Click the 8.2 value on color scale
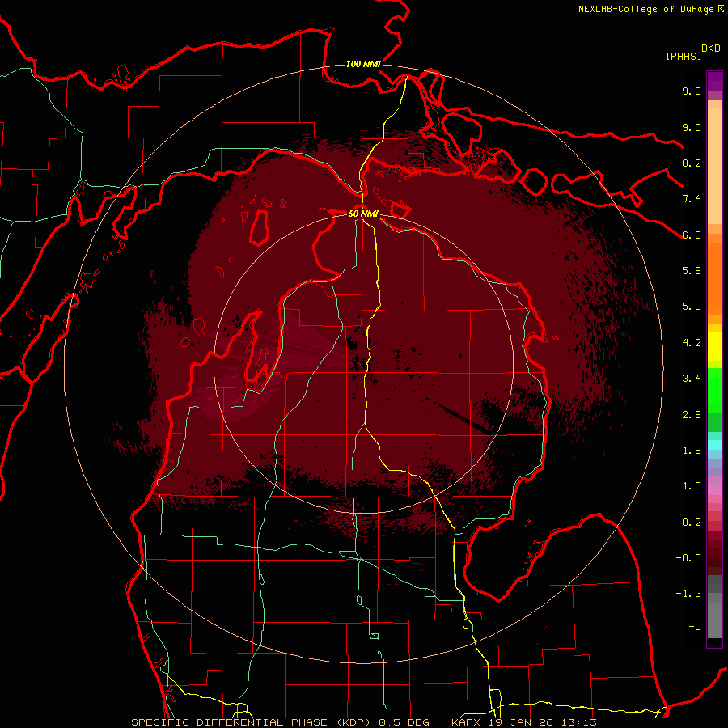 (x=692, y=163)
